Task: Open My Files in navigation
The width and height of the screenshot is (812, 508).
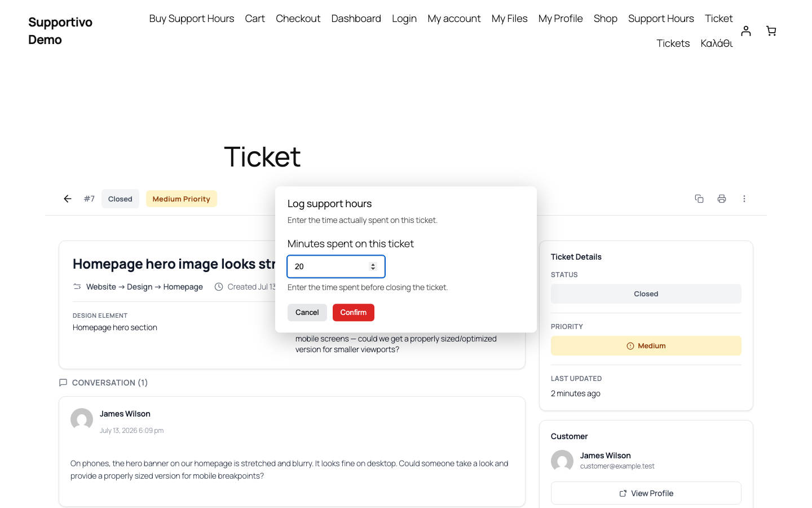Action: pyautogui.click(x=510, y=19)
